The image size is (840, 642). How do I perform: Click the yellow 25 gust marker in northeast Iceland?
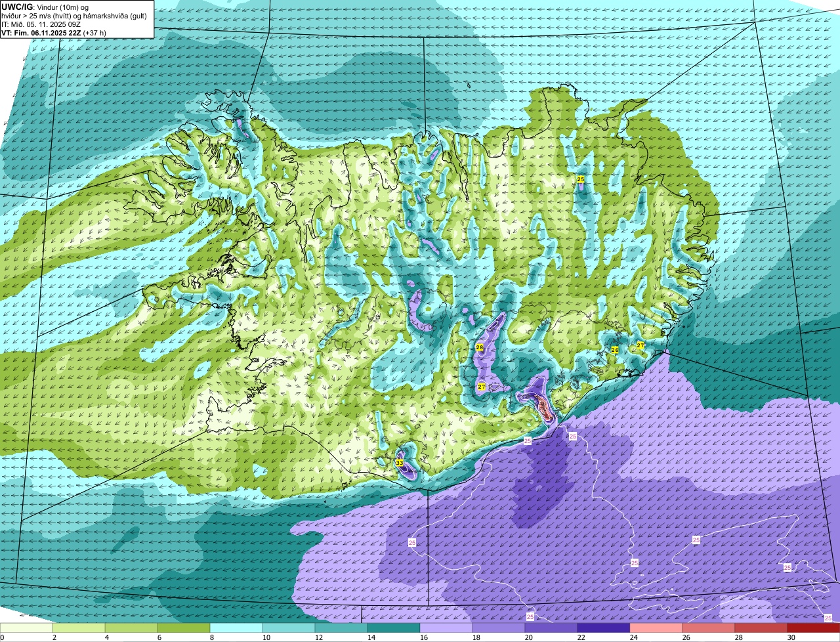[x=580, y=179]
